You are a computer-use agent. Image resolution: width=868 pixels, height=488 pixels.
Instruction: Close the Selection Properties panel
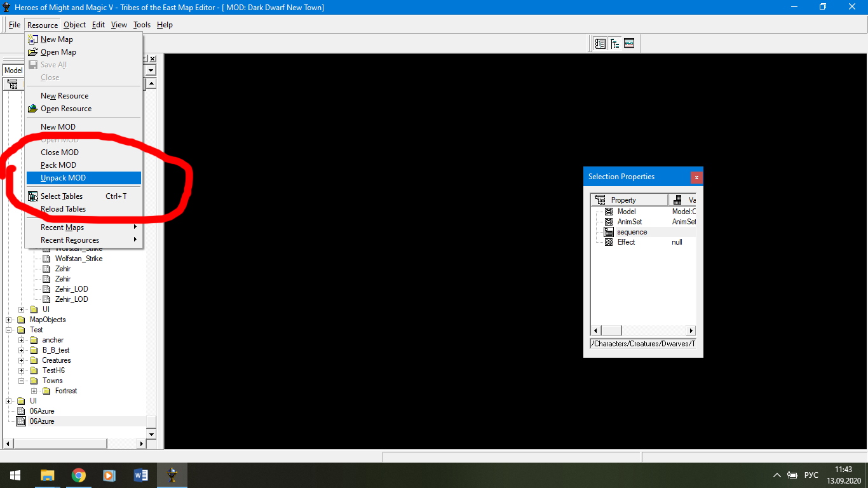696,177
